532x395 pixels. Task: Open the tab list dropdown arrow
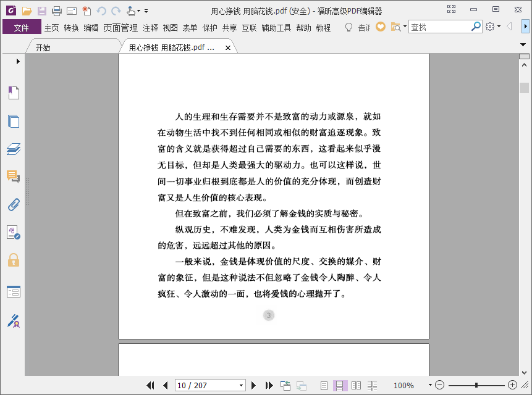tap(523, 44)
